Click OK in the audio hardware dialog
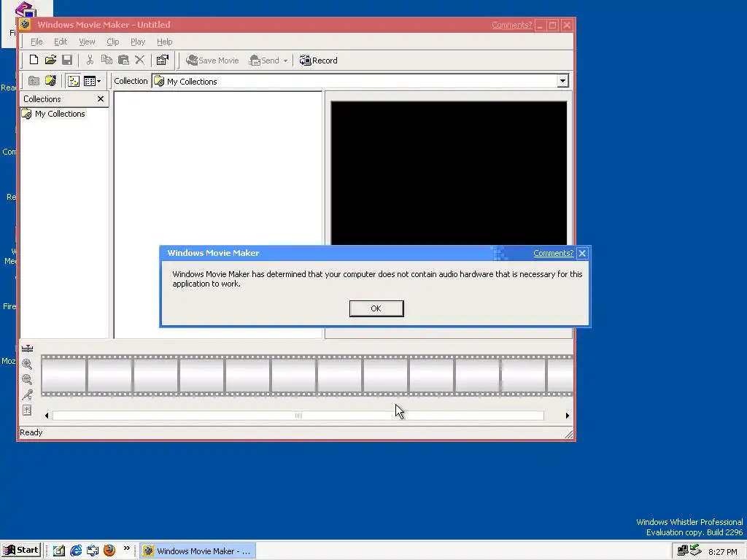The image size is (747, 560). click(376, 308)
